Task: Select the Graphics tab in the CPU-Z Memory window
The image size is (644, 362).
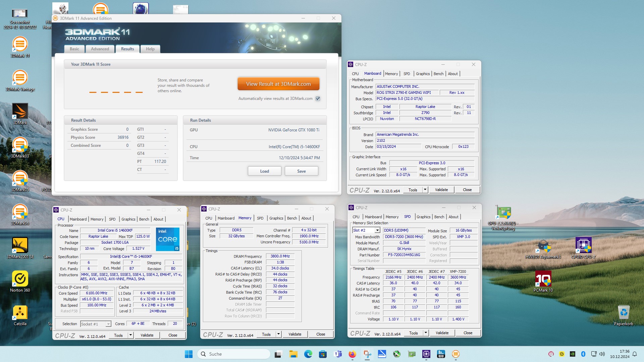Action: click(276, 218)
